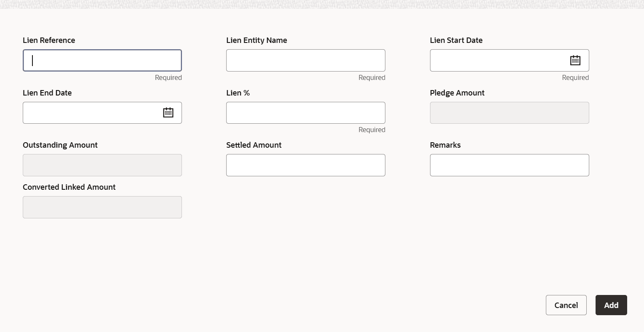Click the "Settled Amount" label
The width and height of the screenshot is (644, 332).
(x=254, y=145)
